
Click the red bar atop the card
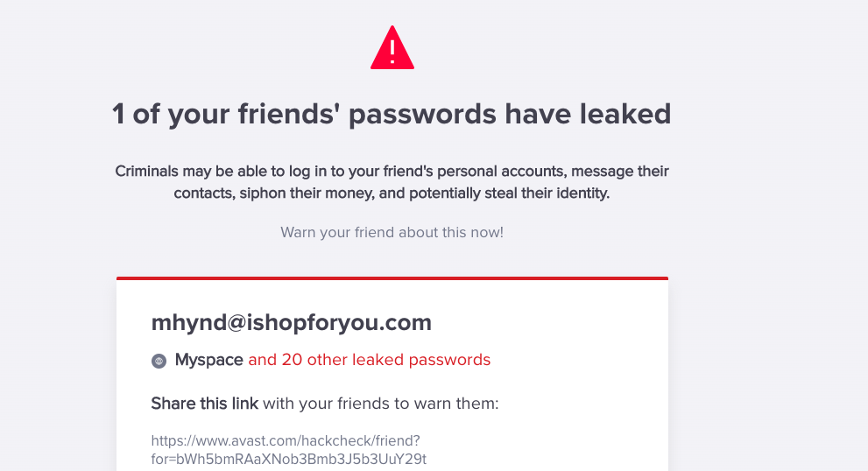(392, 278)
